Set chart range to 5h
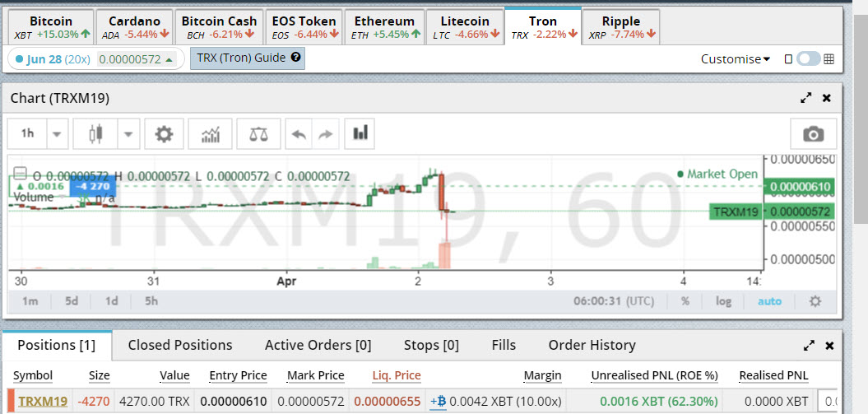Viewport: 868px width, 414px height. [151, 301]
